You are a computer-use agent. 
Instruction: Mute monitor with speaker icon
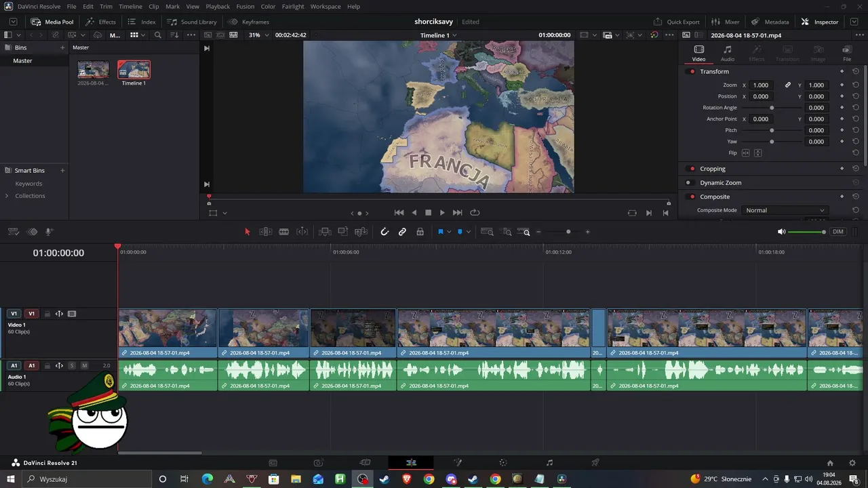[x=781, y=232]
